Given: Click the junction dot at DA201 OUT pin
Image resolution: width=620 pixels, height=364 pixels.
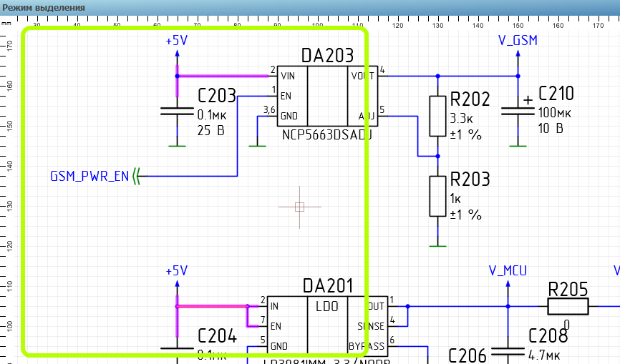Looking at the screenshot, I should (407, 306).
